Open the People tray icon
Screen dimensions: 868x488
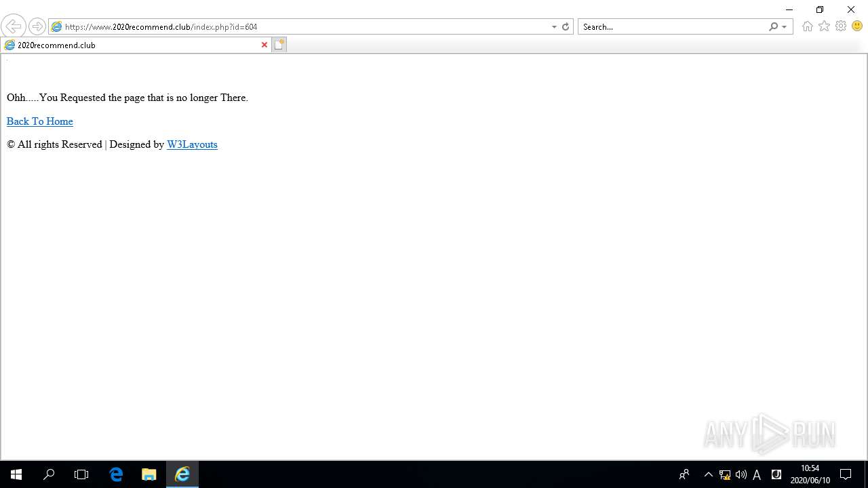point(684,474)
